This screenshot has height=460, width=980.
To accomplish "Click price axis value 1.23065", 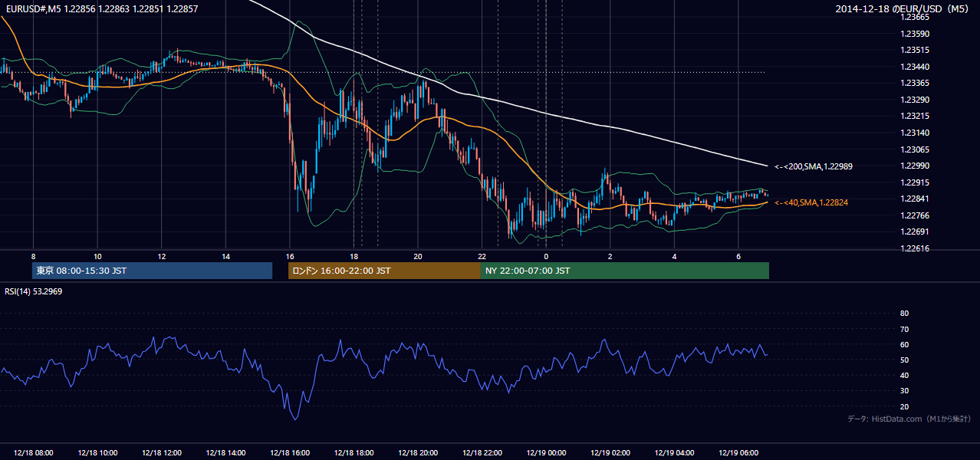I will [x=915, y=149].
